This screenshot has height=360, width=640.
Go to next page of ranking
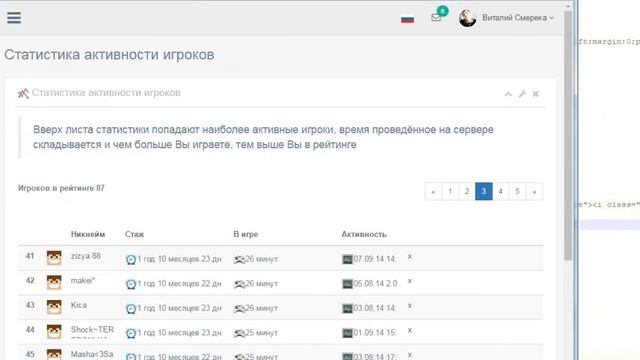pyautogui.click(x=534, y=191)
